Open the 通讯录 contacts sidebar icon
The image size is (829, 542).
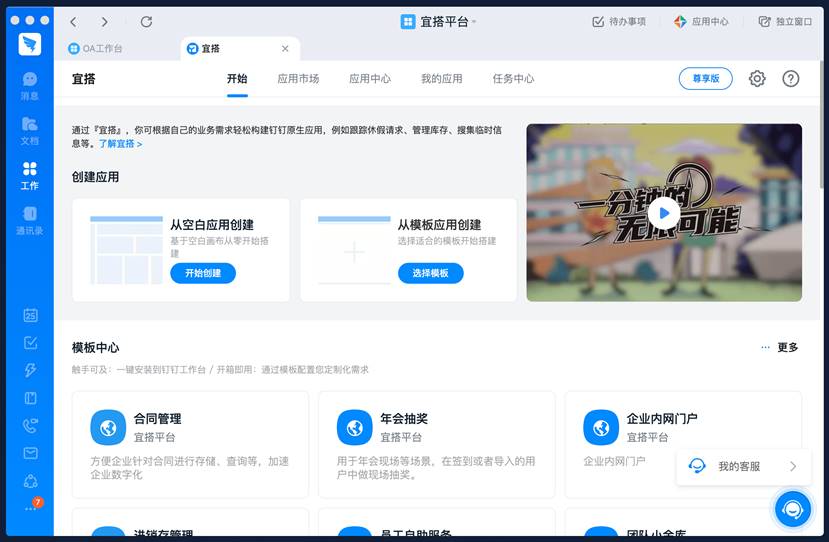30,220
